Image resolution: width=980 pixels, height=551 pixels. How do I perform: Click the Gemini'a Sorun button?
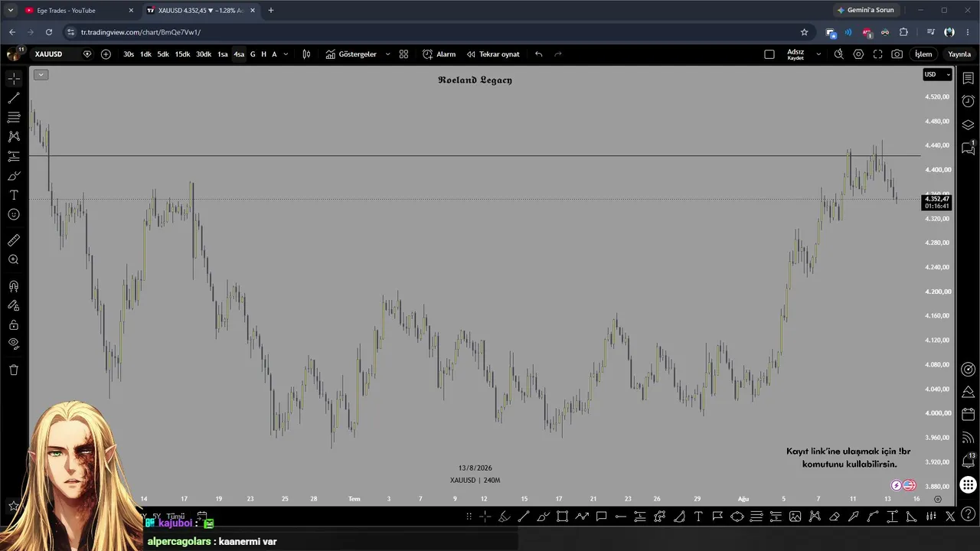[866, 11]
